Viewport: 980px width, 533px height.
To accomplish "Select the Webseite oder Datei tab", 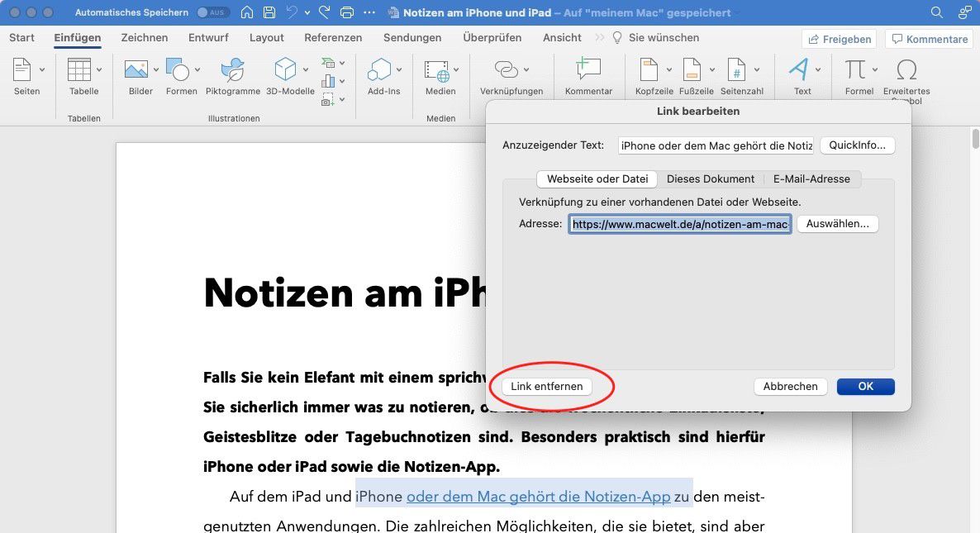I will (x=597, y=178).
